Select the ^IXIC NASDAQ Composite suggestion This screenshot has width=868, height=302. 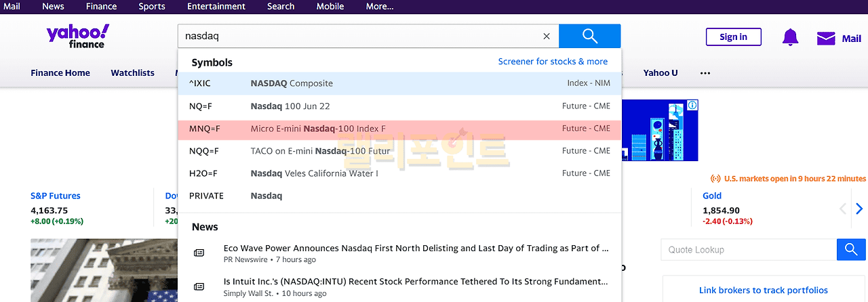pyautogui.click(x=399, y=83)
